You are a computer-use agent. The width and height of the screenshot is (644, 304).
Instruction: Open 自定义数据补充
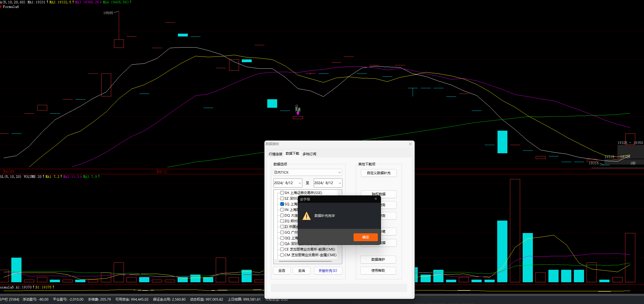(x=378, y=173)
